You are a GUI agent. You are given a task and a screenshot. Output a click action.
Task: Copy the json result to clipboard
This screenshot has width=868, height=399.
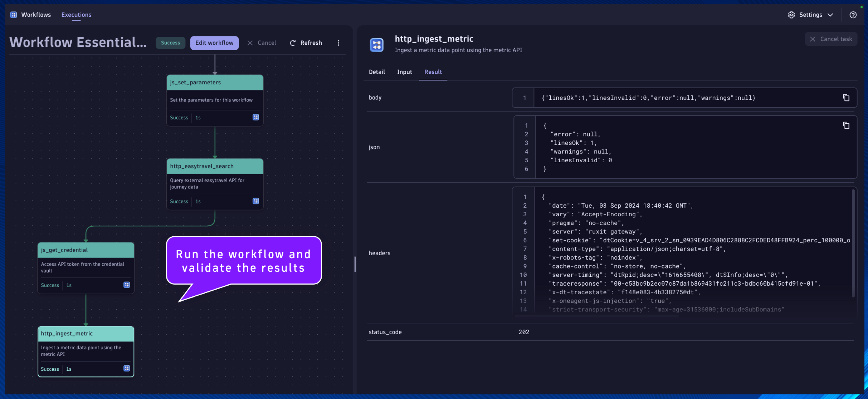pyautogui.click(x=846, y=125)
